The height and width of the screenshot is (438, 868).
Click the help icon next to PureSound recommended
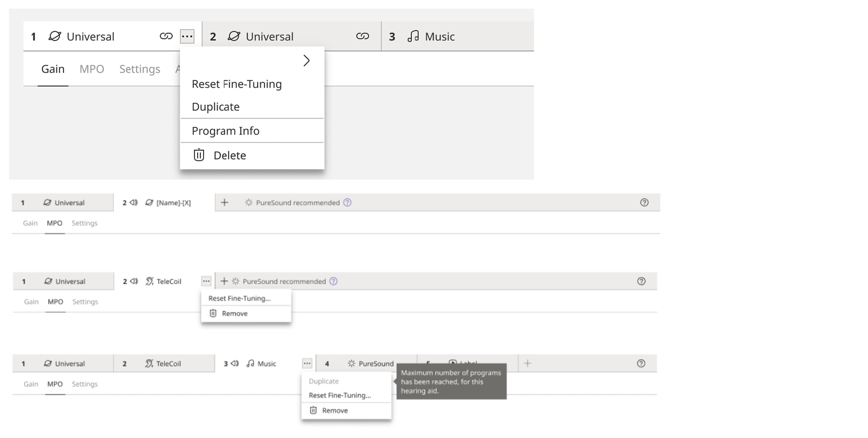347,203
